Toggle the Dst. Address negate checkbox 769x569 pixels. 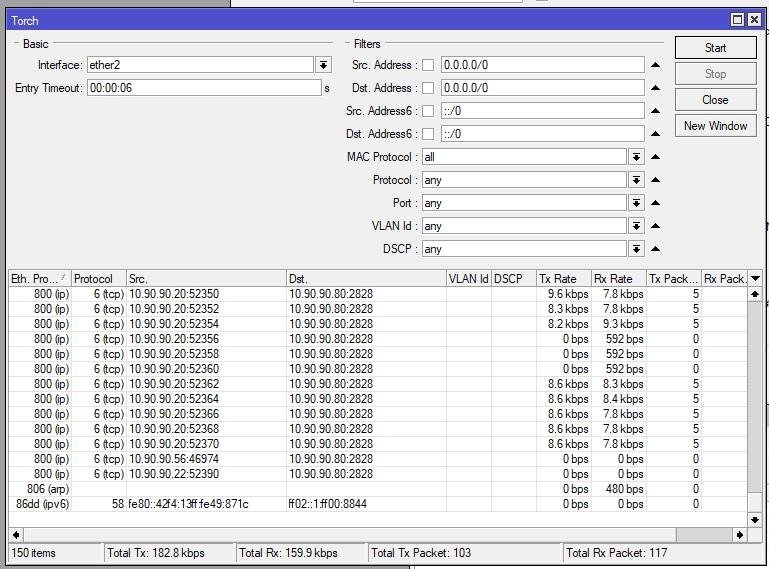[428, 88]
